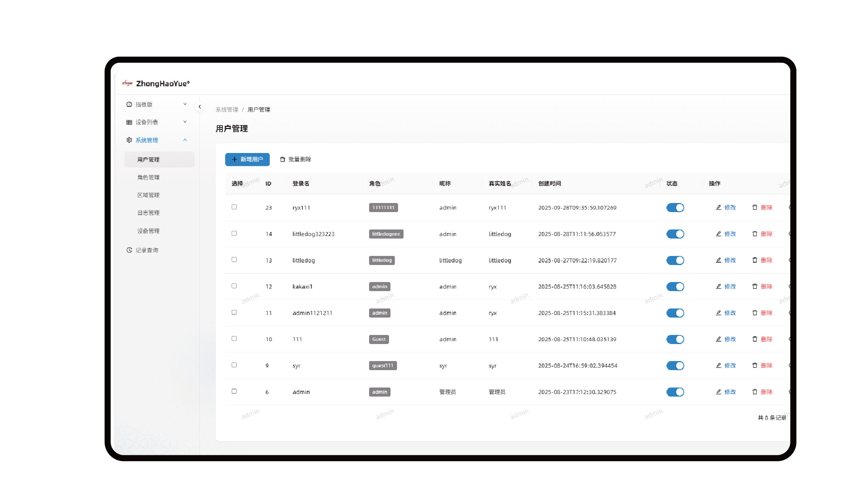Disable the status toggle for user syr

[x=675, y=365]
